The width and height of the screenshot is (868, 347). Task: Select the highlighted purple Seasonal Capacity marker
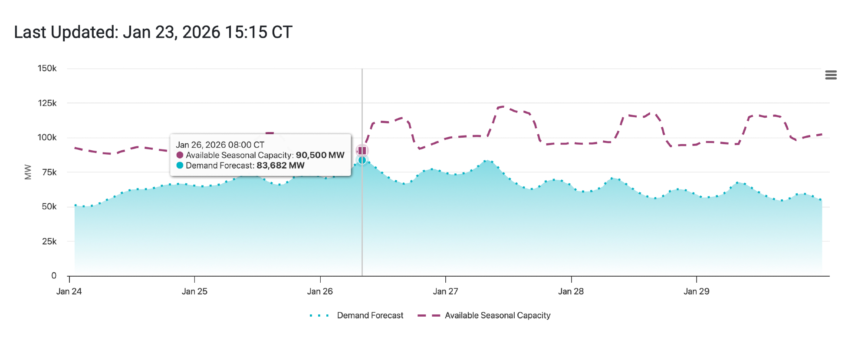(x=362, y=151)
